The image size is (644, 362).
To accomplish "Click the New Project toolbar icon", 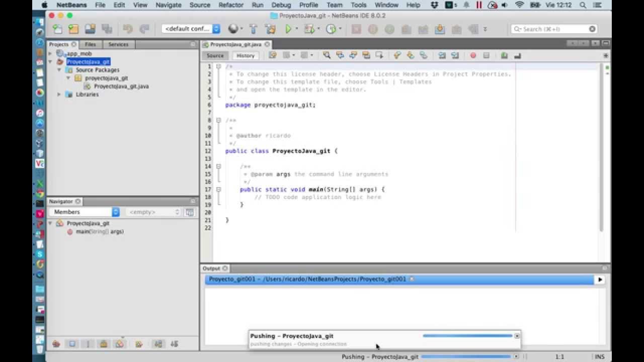I will (73, 29).
